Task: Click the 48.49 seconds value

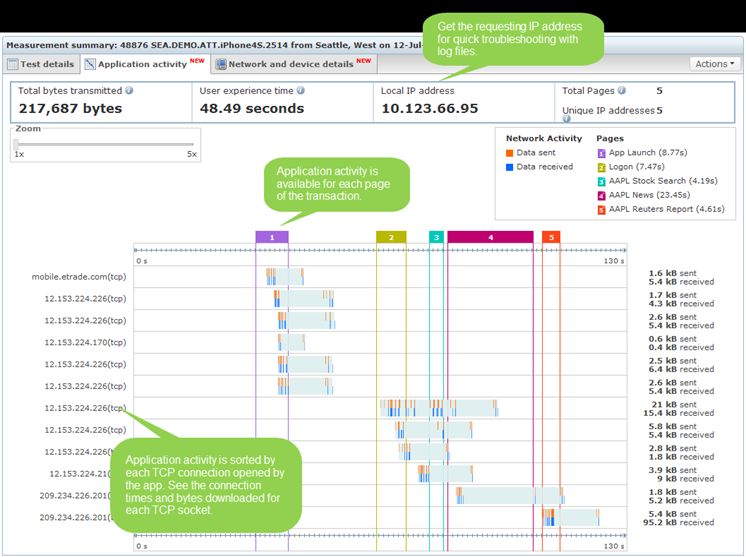Action: [x=252, y=108]
